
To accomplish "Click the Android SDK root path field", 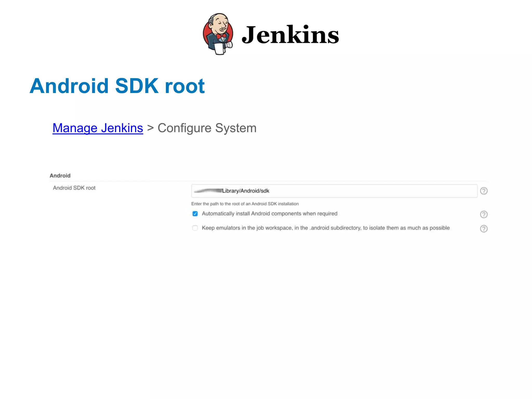I will (x=334, y=191).
